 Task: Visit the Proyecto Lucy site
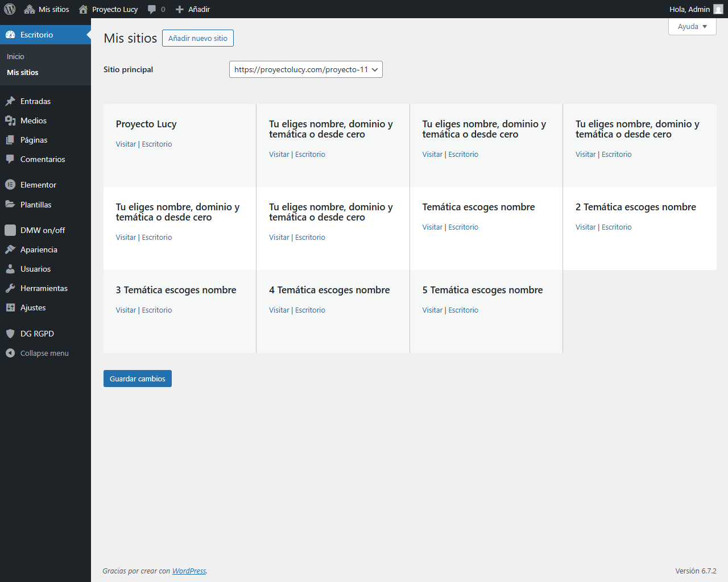pos(126,144)
